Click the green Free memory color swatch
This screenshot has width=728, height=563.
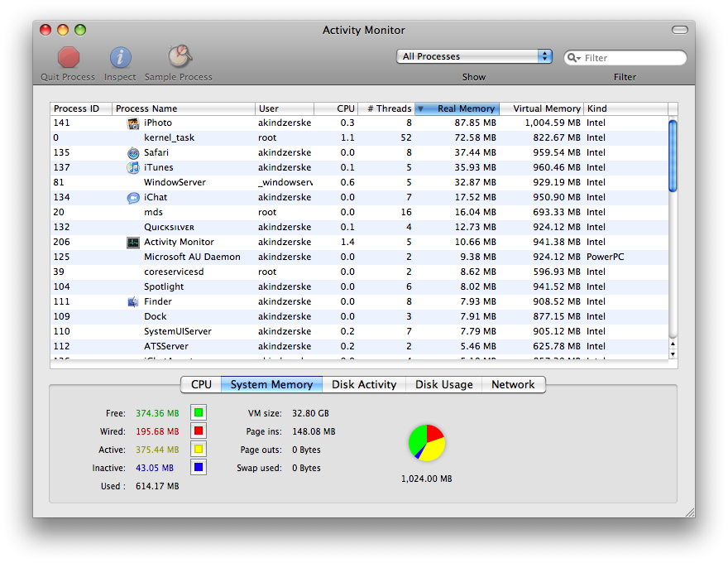(x=199, y=412)
